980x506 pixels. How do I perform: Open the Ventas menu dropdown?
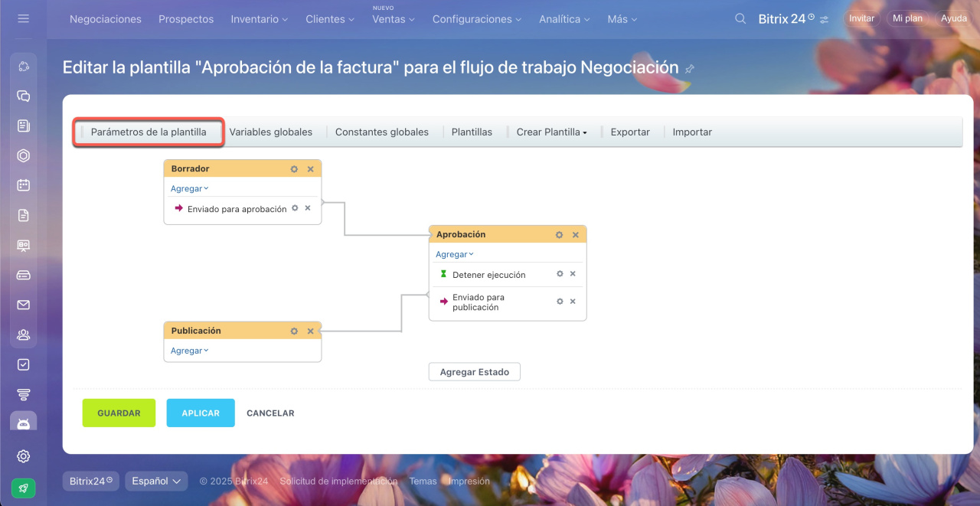click(394, 19)
